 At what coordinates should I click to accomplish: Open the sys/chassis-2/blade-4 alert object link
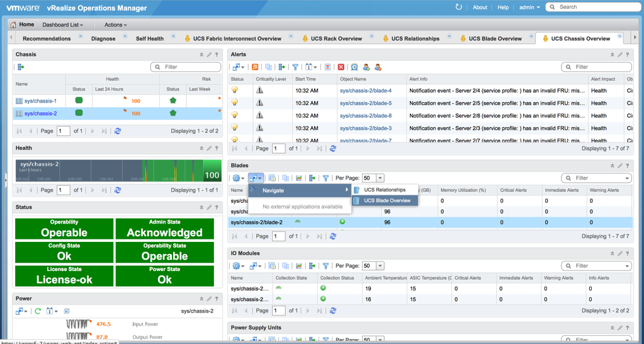366,91
